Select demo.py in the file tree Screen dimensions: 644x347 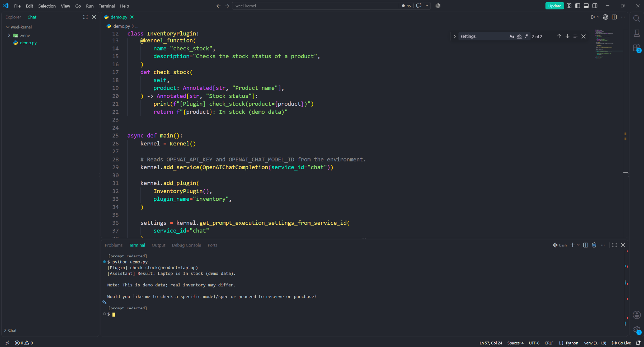click(28, 43)
